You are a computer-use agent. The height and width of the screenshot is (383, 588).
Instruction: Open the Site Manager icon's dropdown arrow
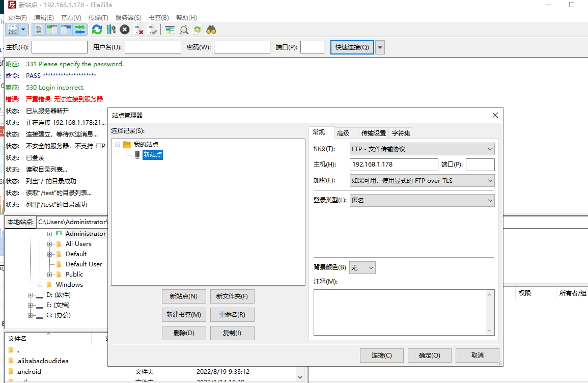click(x=23, y=30)
